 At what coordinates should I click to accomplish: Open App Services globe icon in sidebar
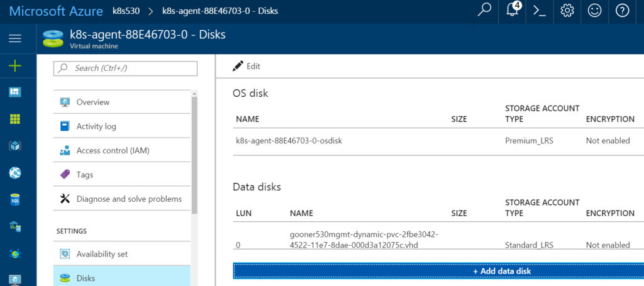point(15,173)
